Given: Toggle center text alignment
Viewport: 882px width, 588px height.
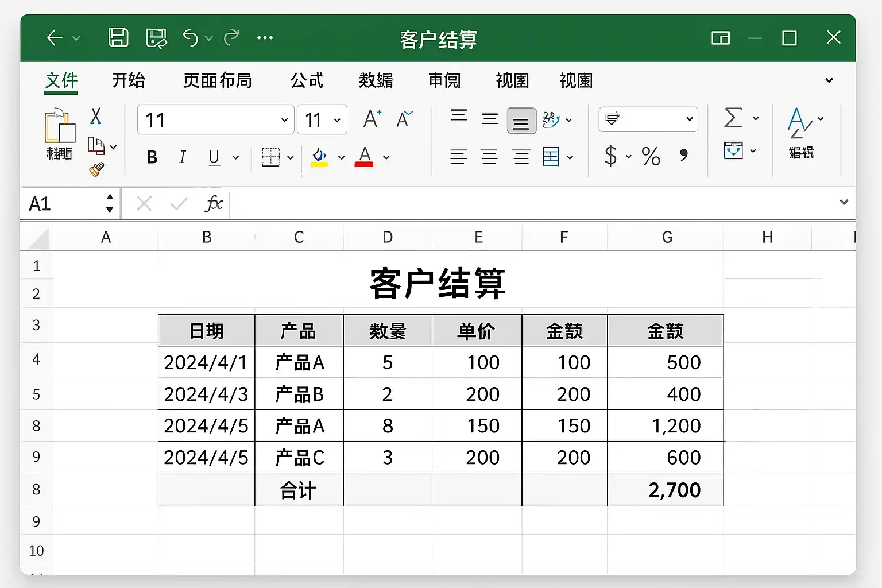Looking at the screenshot, I should (x=489, y=156).
